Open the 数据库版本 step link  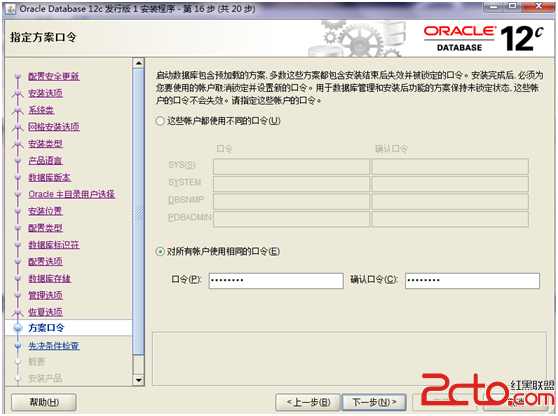tap(49, 177)
